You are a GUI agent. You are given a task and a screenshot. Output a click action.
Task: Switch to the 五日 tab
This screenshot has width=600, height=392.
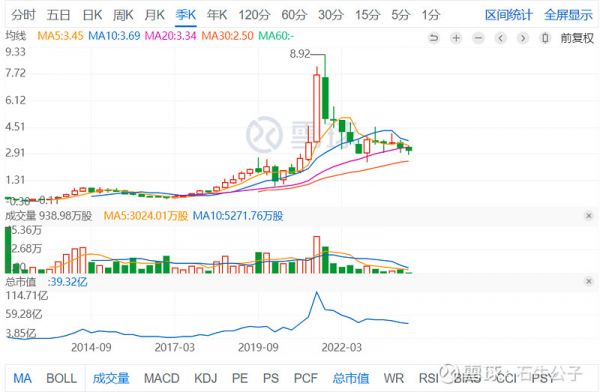(x=59, y=15)
